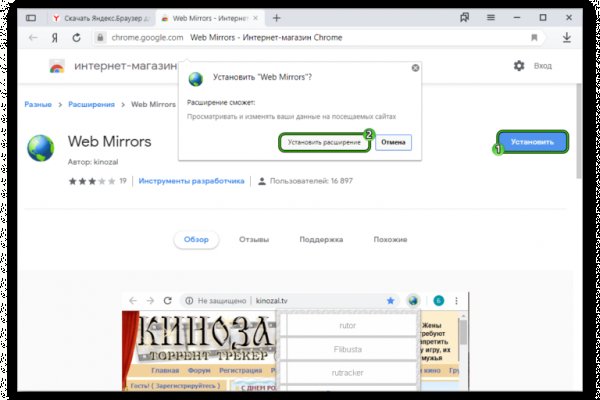The height and width of the screenshot is (400, 600).
Task: Open a new browser tab
Action: [276, 18]
